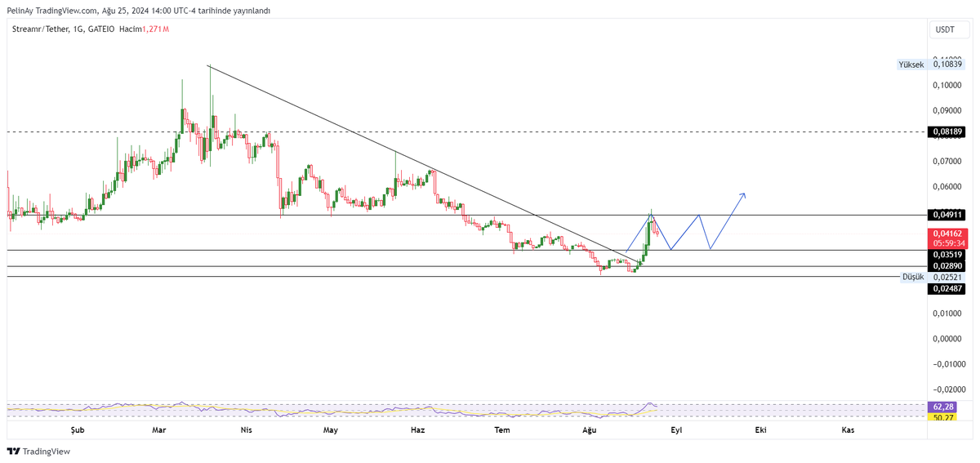Viewport: 980px width, 463px height.
Task: Click the 0,01000 price axis value
Action: (x=947, y=314)
